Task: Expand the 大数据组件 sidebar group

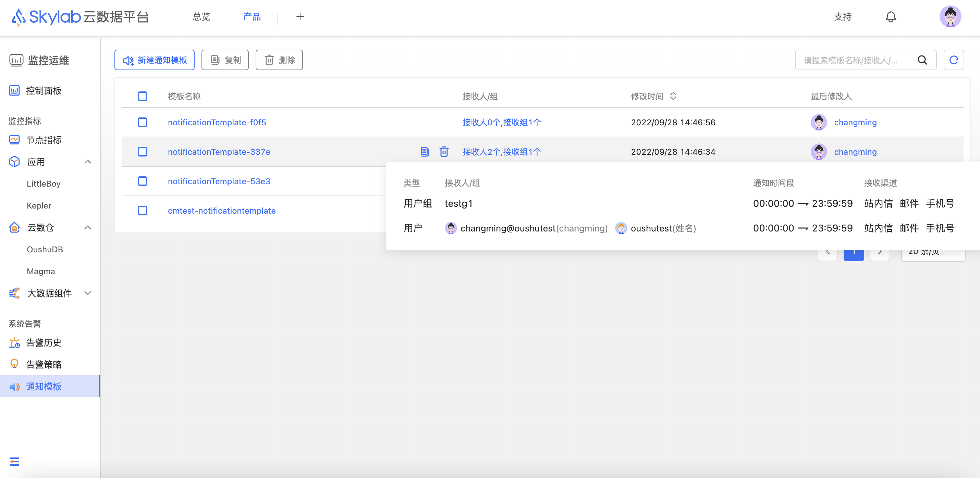Action: pos(87,293)
